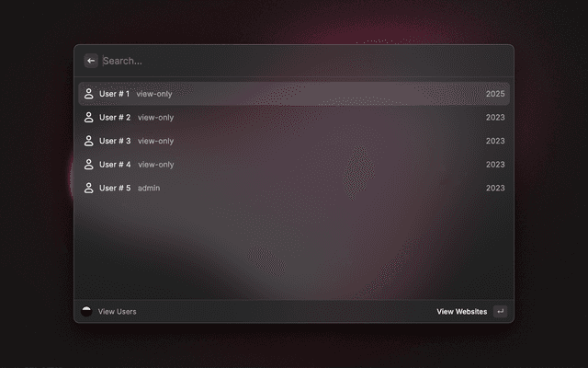
Task: Click the person icon for User # 5
Action: (x=89, y=188)
